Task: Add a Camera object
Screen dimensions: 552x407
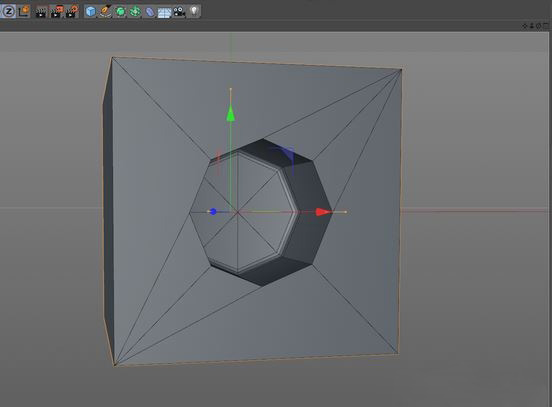Action: pyautogui.click(x=179, y=12)
